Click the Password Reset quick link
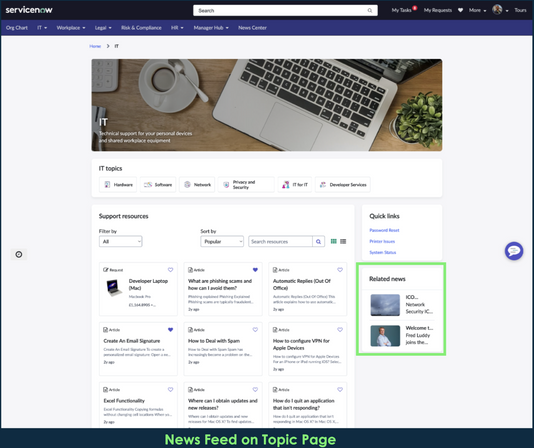 pos(384,230)
